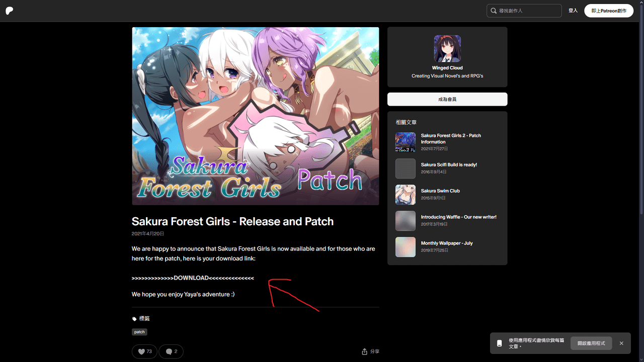This screenshot has width=644, height=362.
Task: Click the post date 2021年4月20日
Action: click(148, 234)
